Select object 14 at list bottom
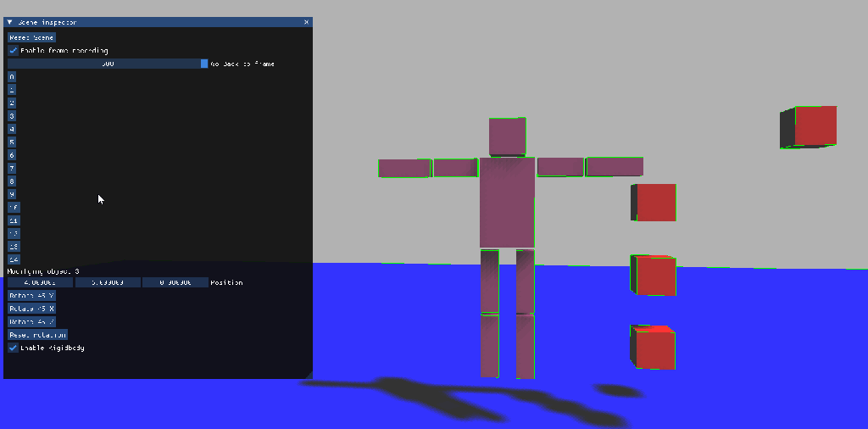This screenshot has width=868, height=429. (14, 259)
